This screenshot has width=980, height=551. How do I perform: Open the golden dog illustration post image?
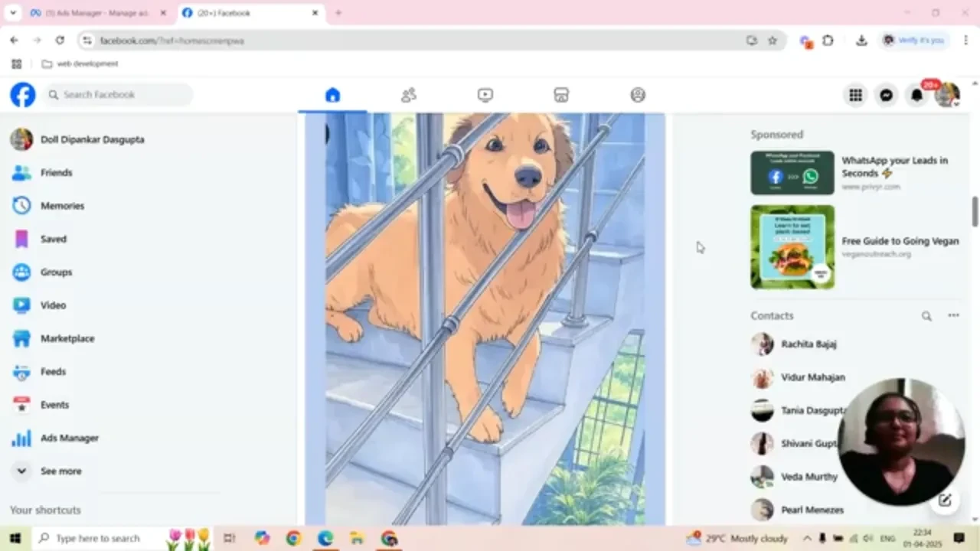485,318
